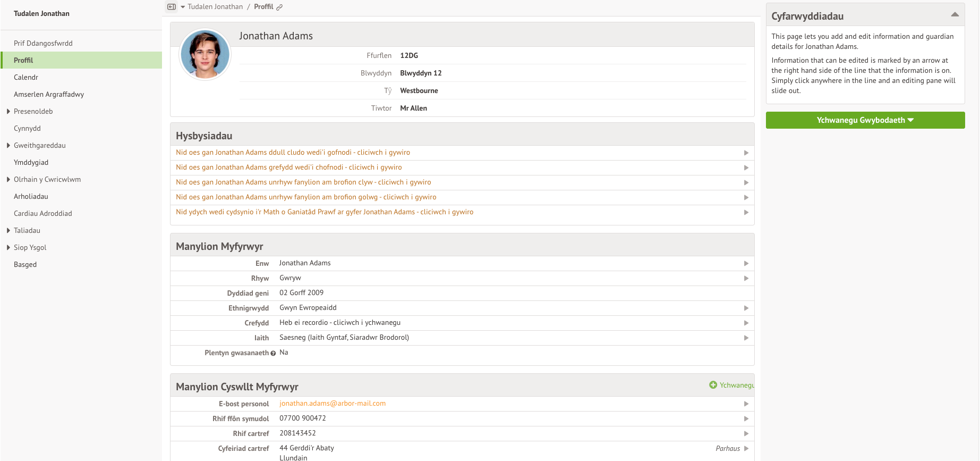Click the jonathan.adams@arbor-mail.com email link
980x461 pixels.
point(333,404)
